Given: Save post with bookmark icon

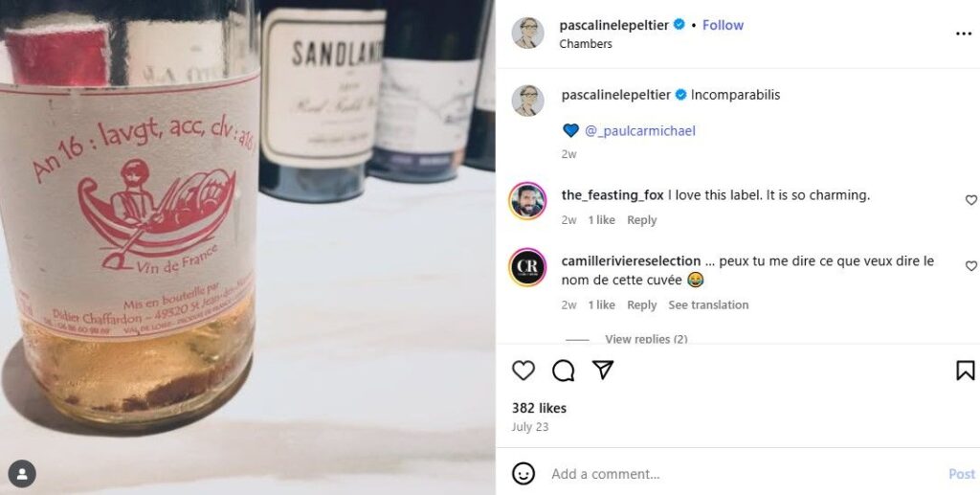Looking at the screenshot, I should coord(965,371).
